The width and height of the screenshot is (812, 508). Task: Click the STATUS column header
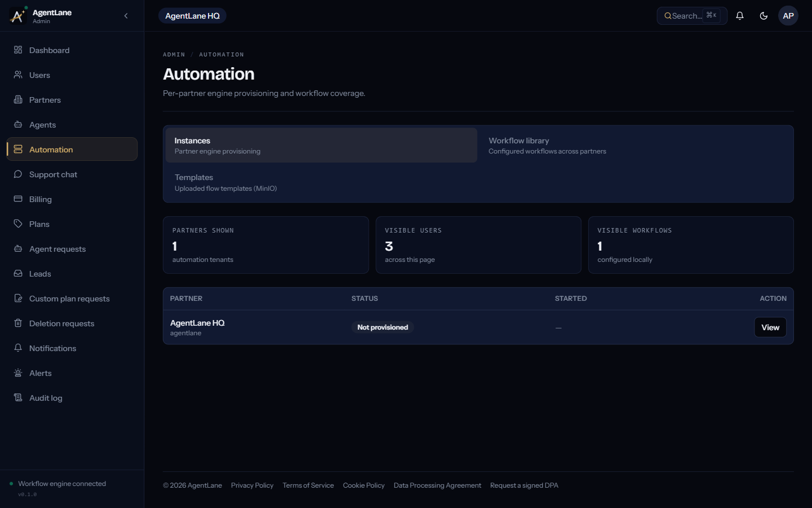click(x=365, y=299)
